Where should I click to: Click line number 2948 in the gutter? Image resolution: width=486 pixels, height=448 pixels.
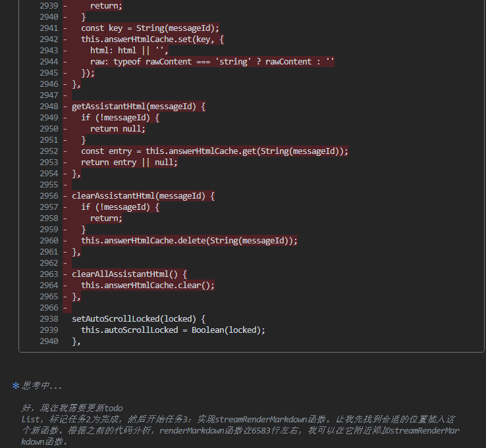49,107
